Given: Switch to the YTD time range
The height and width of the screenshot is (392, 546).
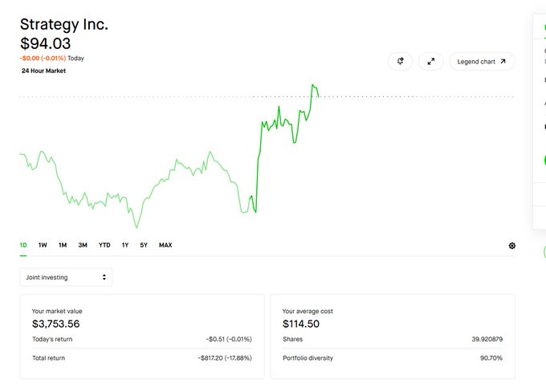Looking at the screenshot, I should coord(104,245).
